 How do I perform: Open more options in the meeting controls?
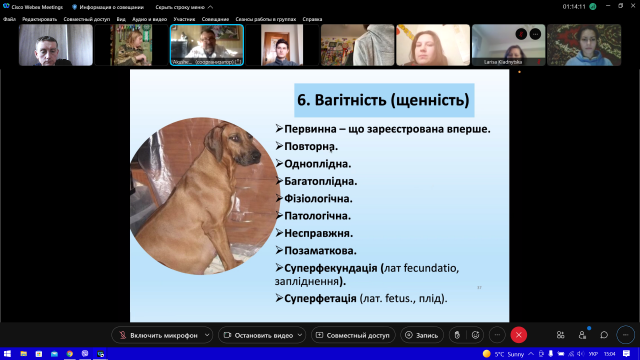pyautogui.click(x=497, y=335)
